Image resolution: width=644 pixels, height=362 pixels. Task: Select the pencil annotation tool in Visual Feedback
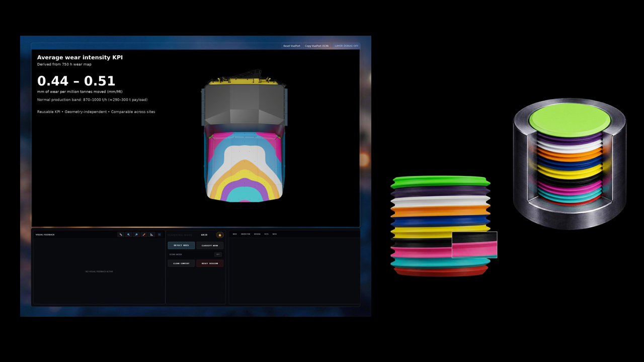121,234
